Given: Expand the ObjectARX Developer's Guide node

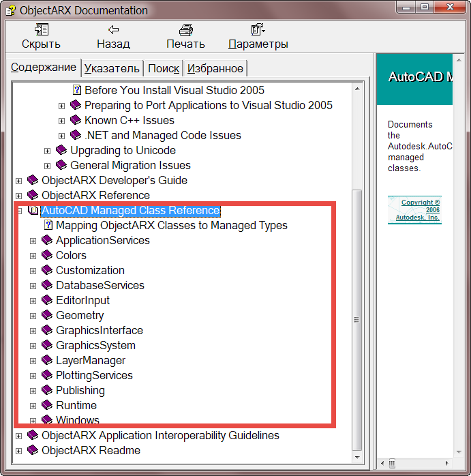Looking at the screenshot, I should pos(19,181).
